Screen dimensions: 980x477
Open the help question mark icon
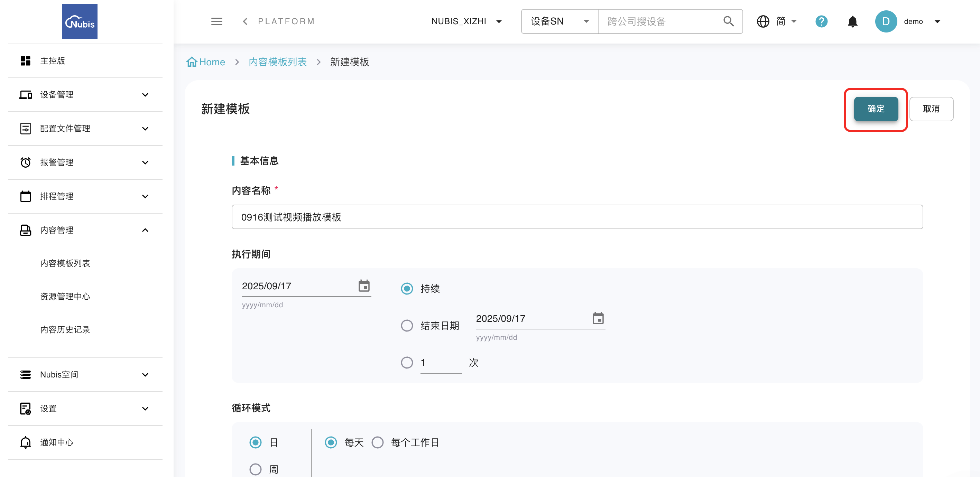click(821, 21)
